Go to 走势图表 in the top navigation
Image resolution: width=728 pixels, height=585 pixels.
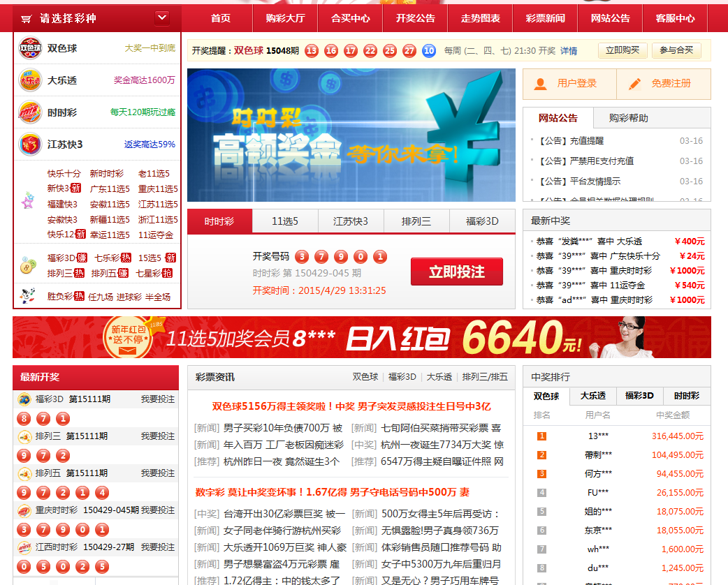click(481, 19)
